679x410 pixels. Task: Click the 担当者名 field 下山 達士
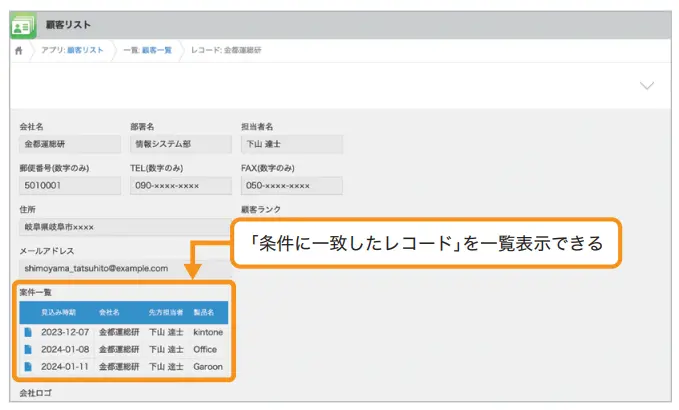pos(290,145)
